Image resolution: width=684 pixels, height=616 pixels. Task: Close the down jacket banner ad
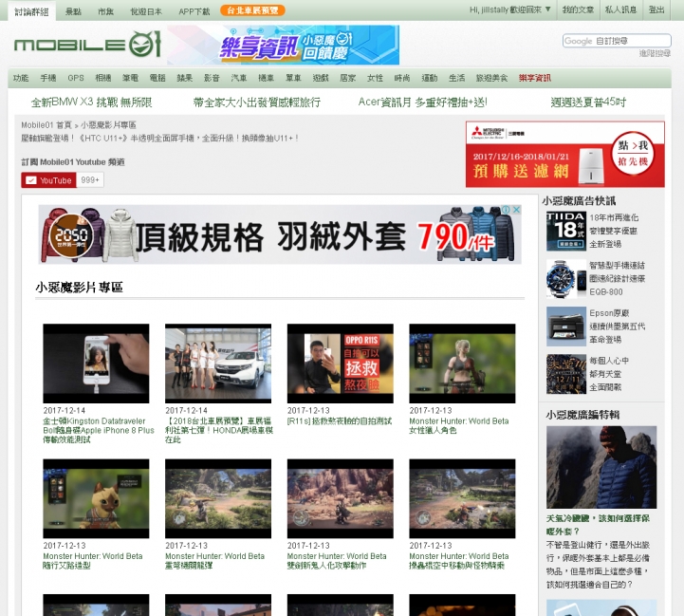516,210
